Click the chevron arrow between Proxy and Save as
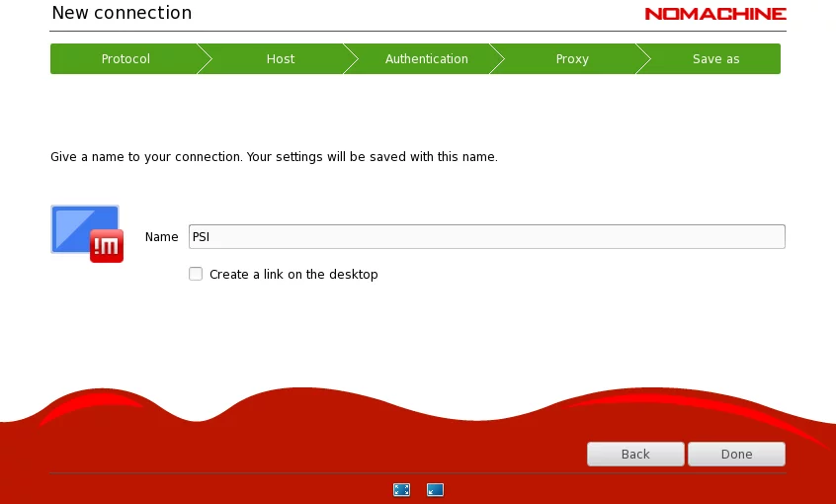This screenshot has width=836, height=504. pyautogui.click(x=643, y=59)
